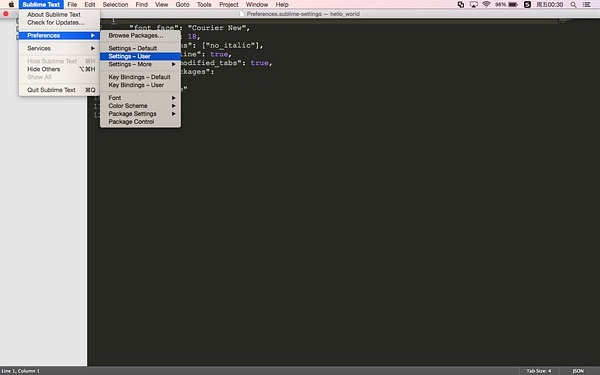Open the Edit menu
Viewport: 600px width, 375px height.
(x=90, y=5)
